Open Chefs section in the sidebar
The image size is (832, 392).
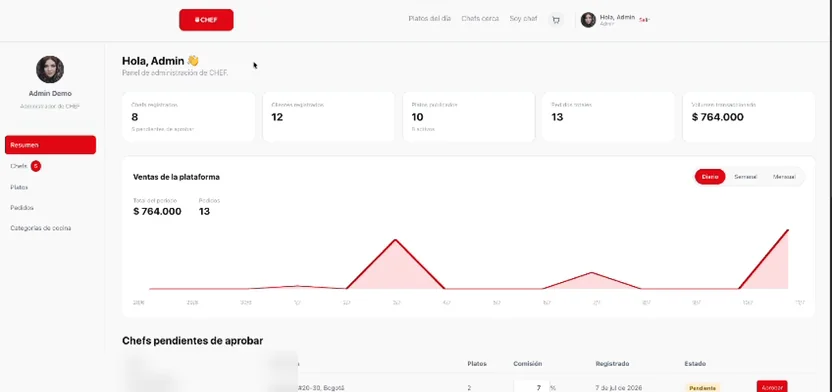coord(19,166)
